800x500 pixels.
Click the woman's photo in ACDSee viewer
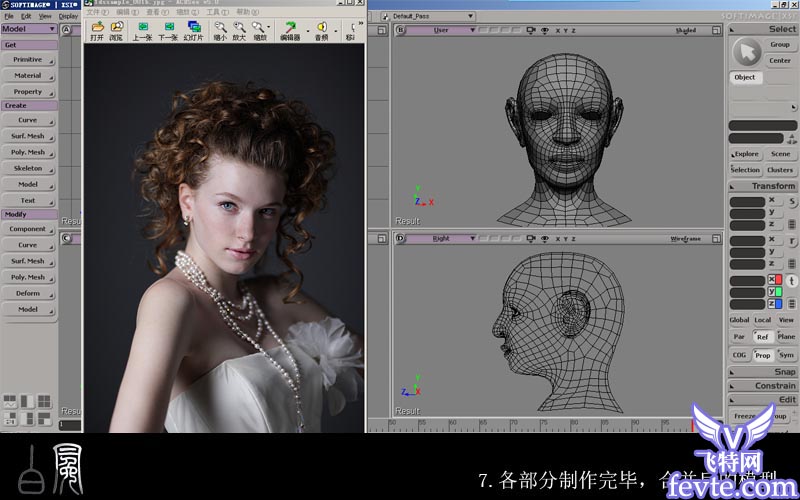coord(224,238)
